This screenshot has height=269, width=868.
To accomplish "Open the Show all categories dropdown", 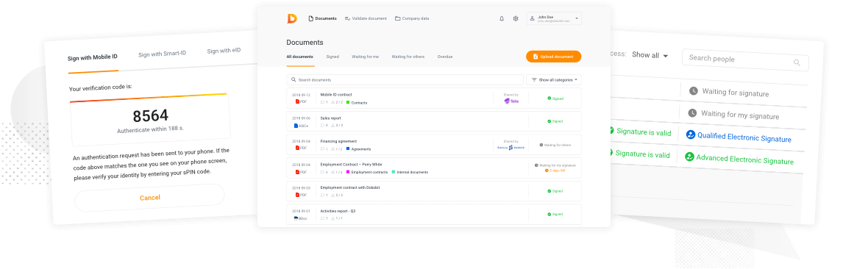I will coord(554,79).
